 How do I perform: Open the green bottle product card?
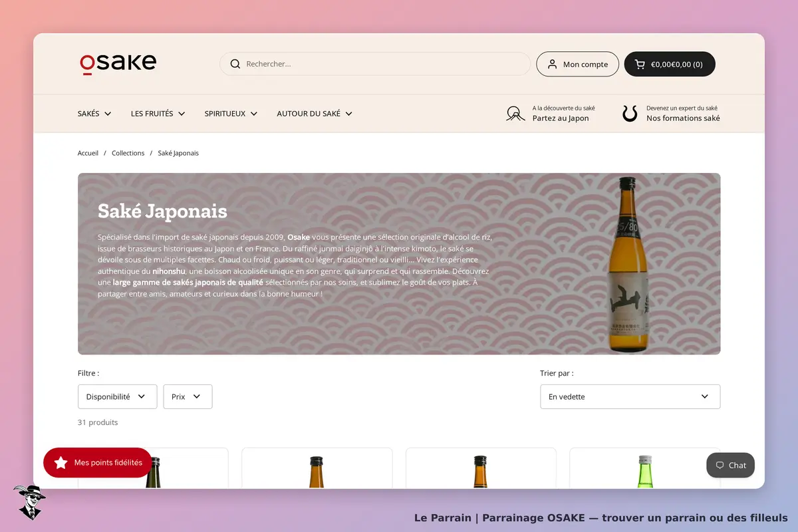pos(644,468)
